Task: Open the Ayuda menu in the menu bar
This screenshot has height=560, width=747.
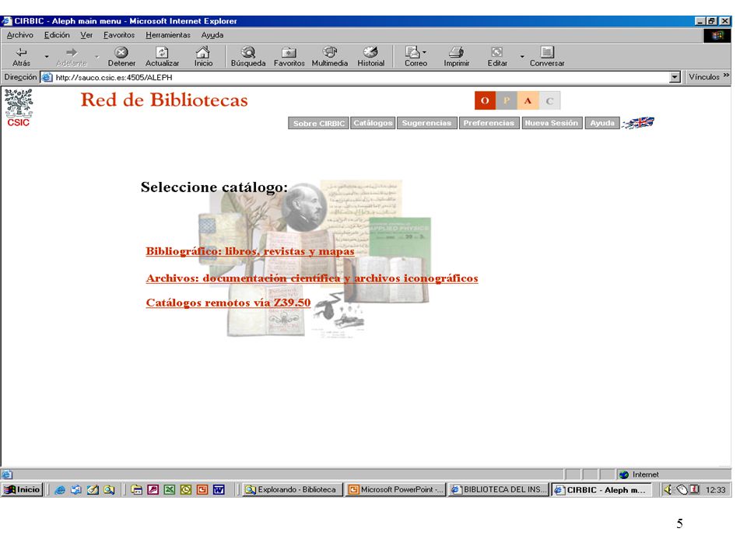Action: click(212, 35)
